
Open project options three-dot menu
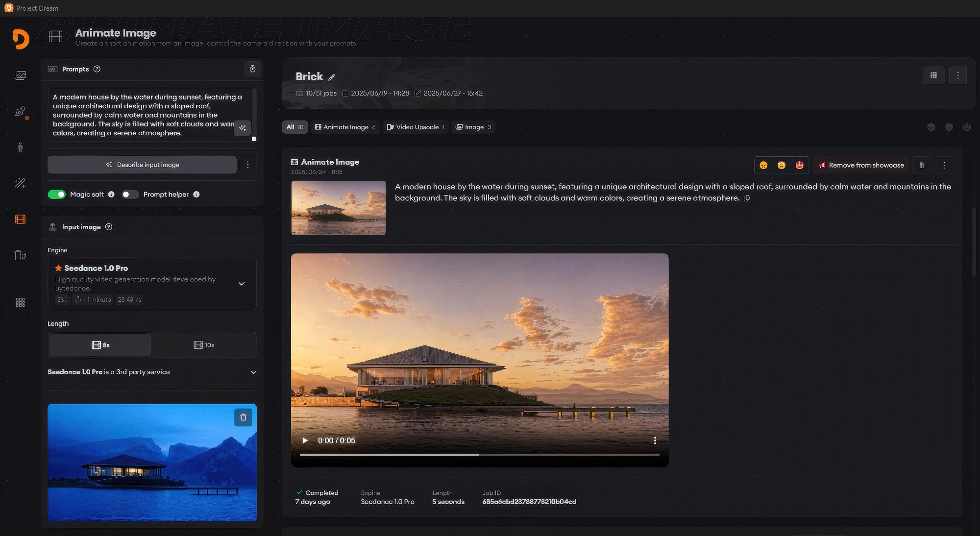pyautogui.click(x=957, y=75)
